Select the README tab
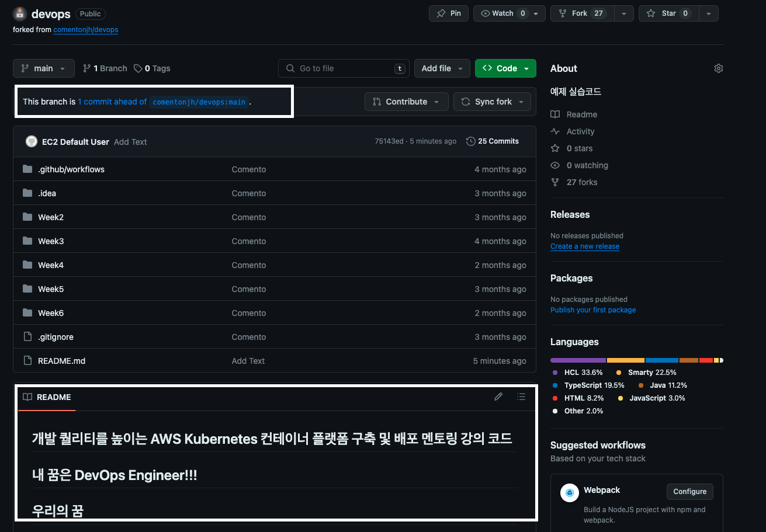The width and height of the screenshot is (766, 532). point(47,397)
